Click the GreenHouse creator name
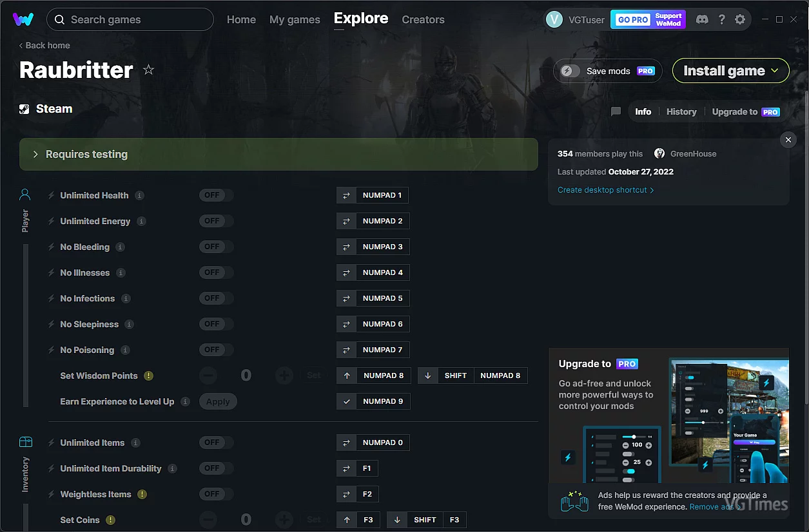The width and height of the screenshot is (809, 532). point(693,154)
